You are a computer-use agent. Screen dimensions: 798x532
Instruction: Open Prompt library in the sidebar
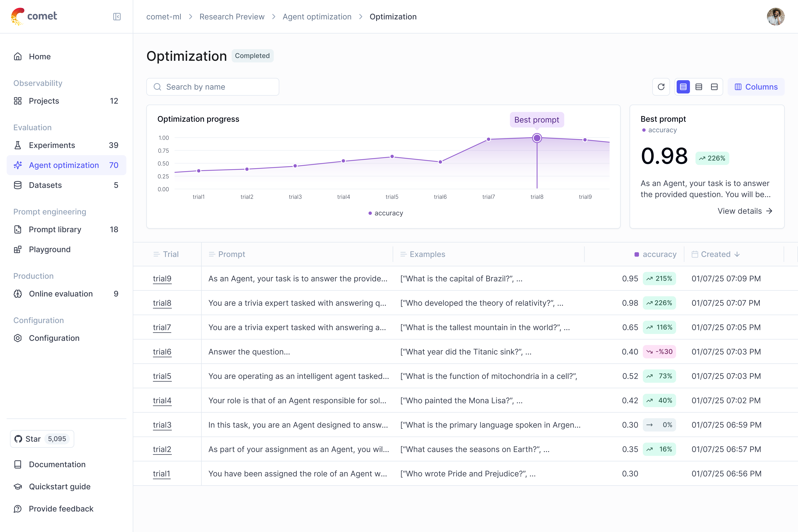pos(66,229)
